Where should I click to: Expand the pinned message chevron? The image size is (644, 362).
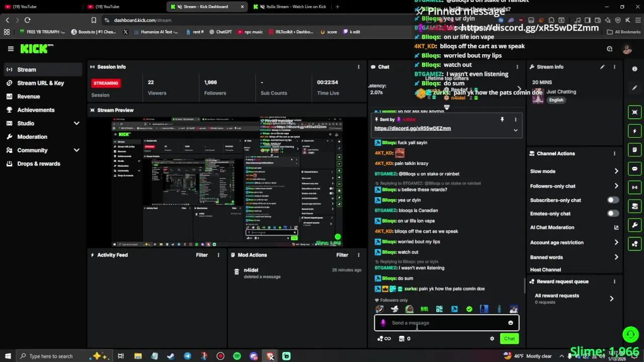(x=515, y=130)
